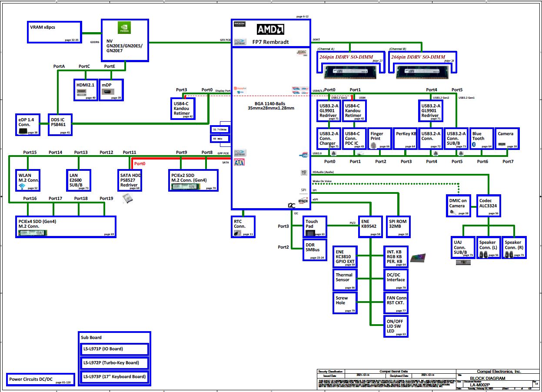Image resolution: width=542 pixels, height=392 pixels.
Task: Click the "ENE KB9542" block text
Action: click(x=369, y=223)
